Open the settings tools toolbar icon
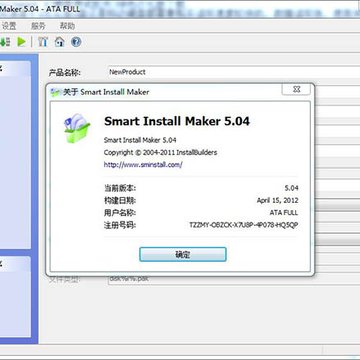This screenshot has width=360, height=360. [x=43, y=42]
